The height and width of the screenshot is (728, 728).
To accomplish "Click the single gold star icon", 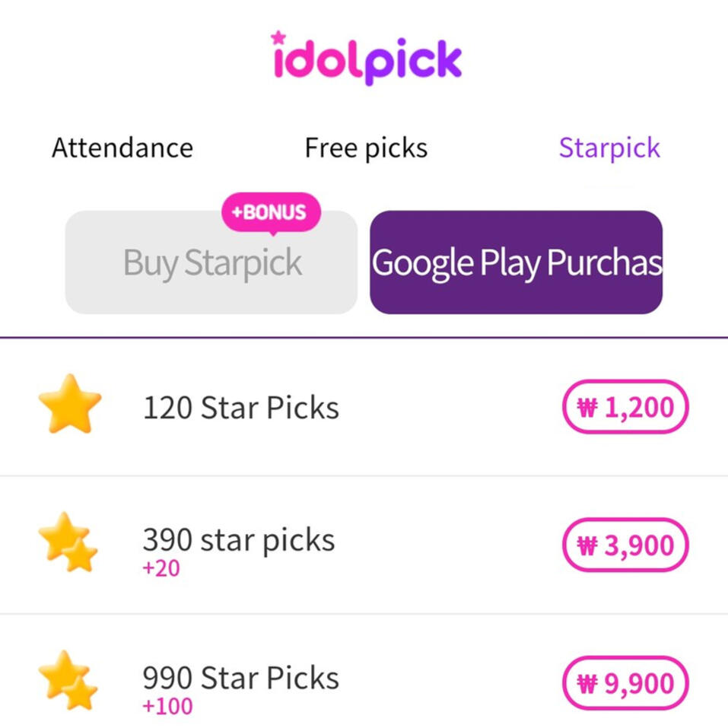I will click(x=69, y=405).
